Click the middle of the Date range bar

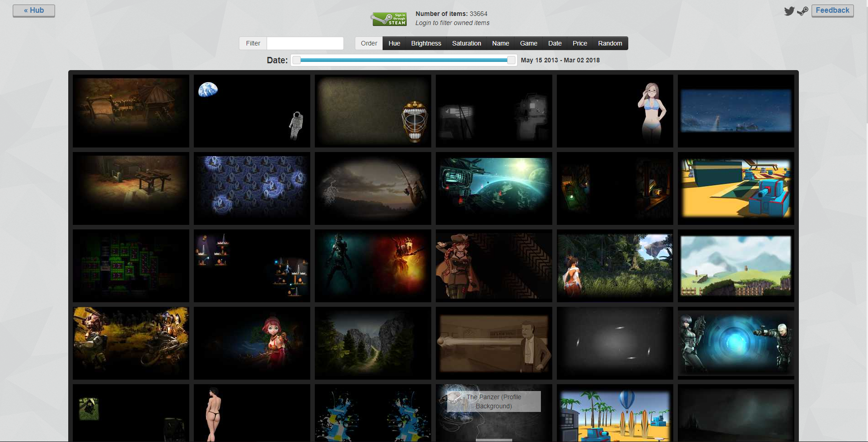coord(404,60)
